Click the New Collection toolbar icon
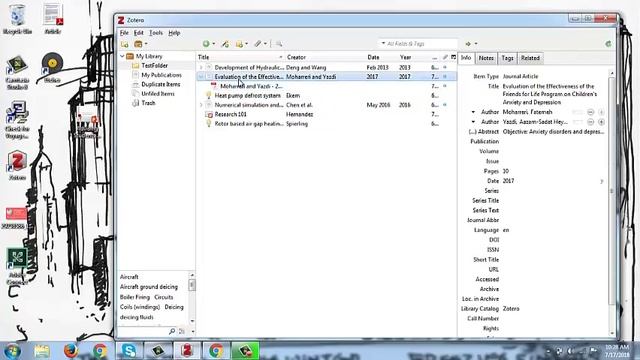This screenshot has width=640, height=360. 124,44
